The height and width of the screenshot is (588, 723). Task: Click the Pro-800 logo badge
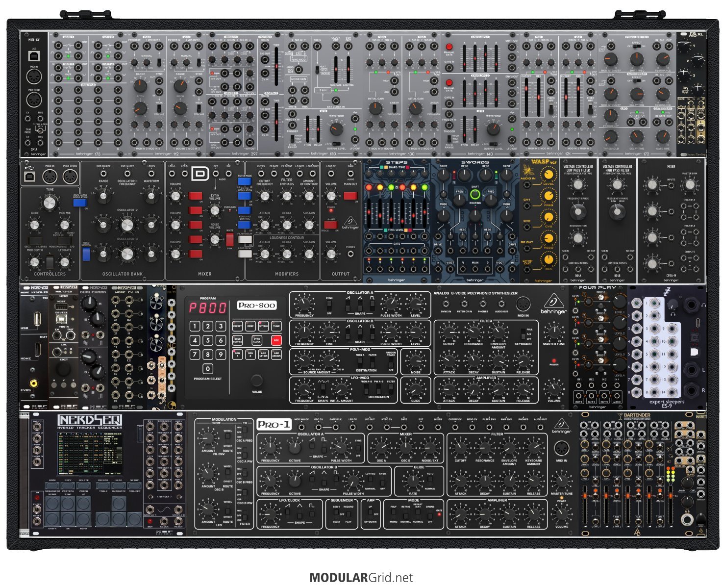point(257,305)
